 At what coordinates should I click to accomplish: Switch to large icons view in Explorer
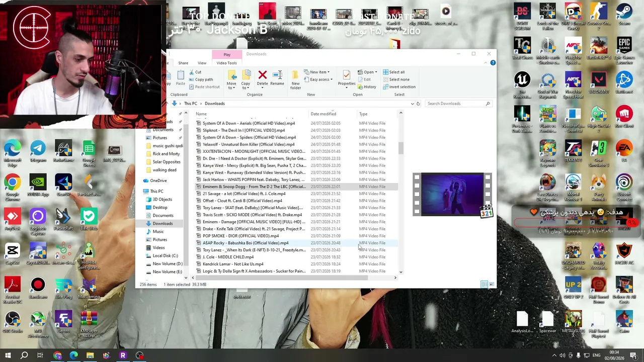492,285
